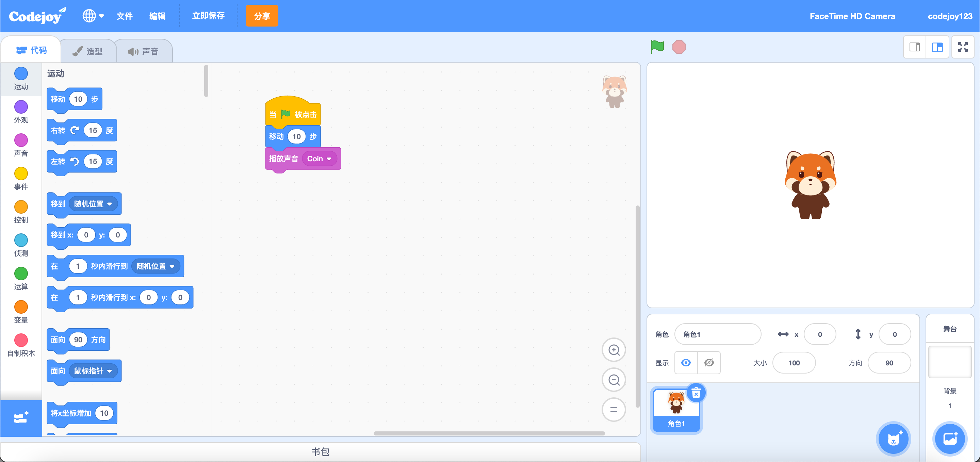Switch to small stage layout
980x462 pixels.
tap(915, 47)
